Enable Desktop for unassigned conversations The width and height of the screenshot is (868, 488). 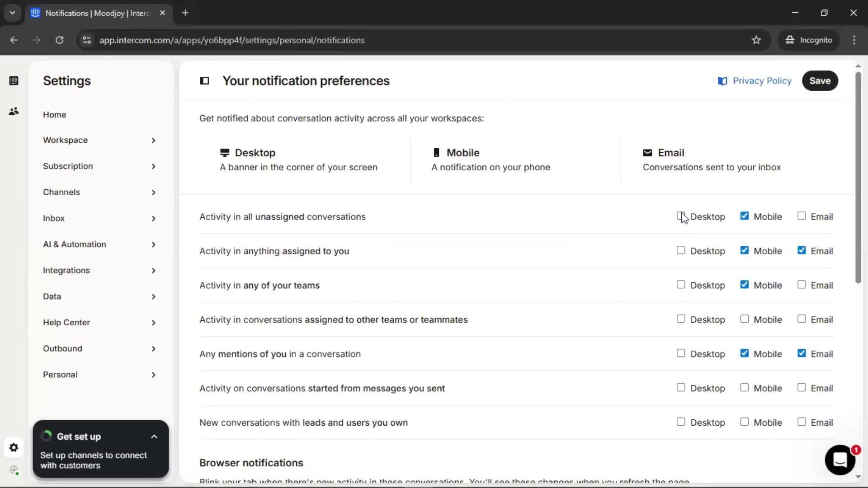(x=681, y=216)
